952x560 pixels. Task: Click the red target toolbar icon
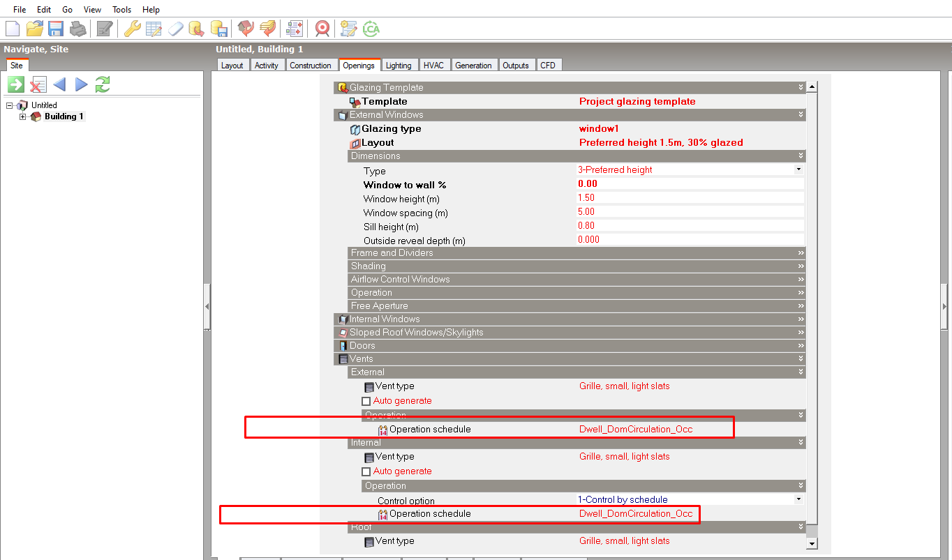click(x=322, y=29)
